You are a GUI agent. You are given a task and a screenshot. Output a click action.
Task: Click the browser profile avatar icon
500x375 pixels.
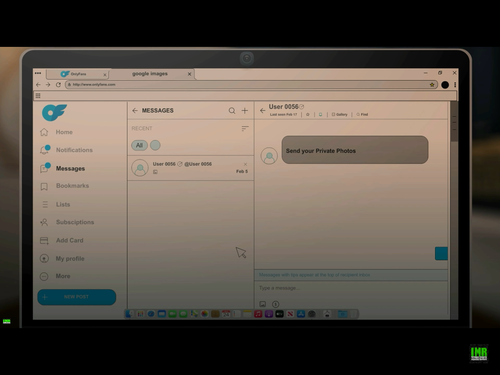coord(445,85)
